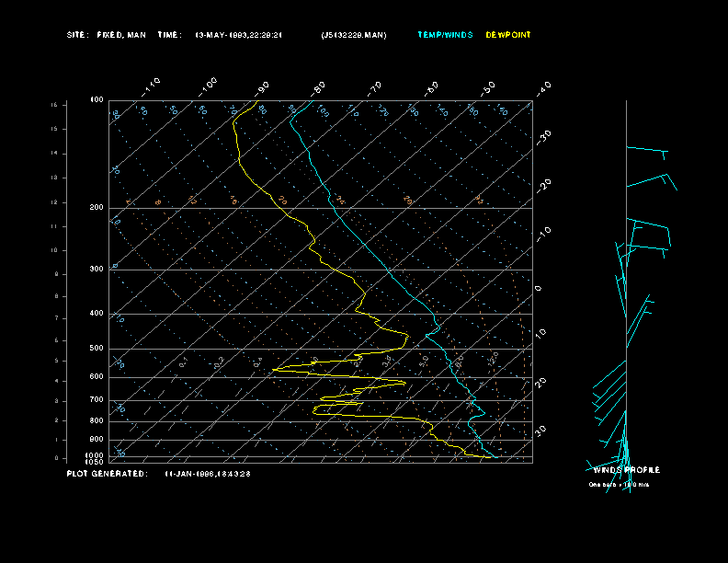Click the -90 isotherm label at top
This screenshot has height=563, width=728.
262,88
